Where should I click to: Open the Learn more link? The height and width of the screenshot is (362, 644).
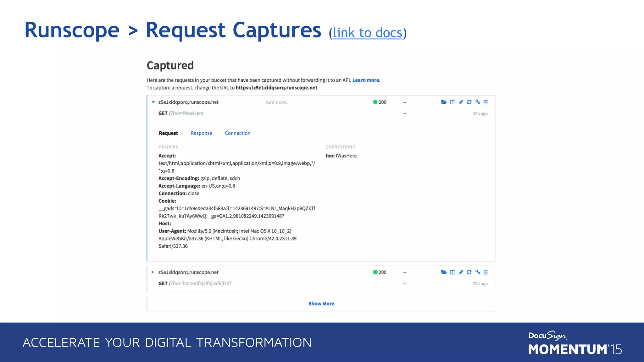click(x=365, y=80)
